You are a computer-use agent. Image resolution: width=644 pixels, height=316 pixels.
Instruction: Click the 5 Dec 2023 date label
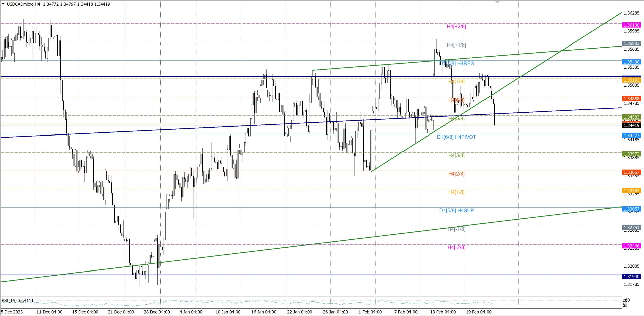12,312
